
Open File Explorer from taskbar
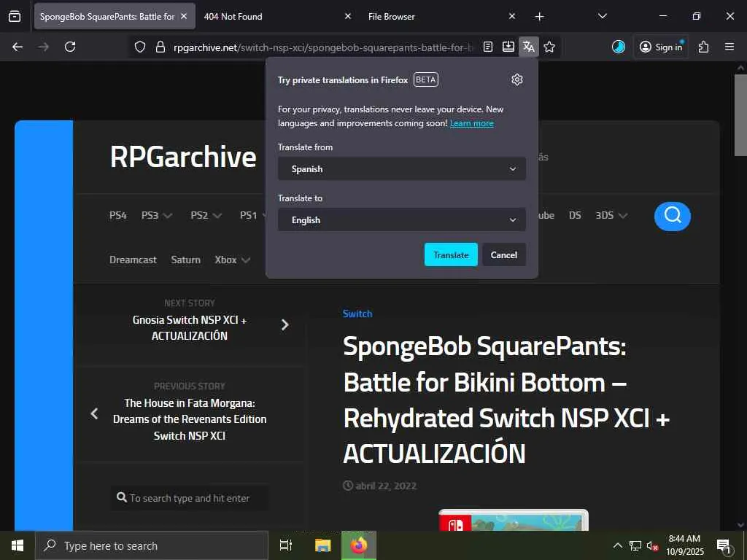(x=322, y=545)
